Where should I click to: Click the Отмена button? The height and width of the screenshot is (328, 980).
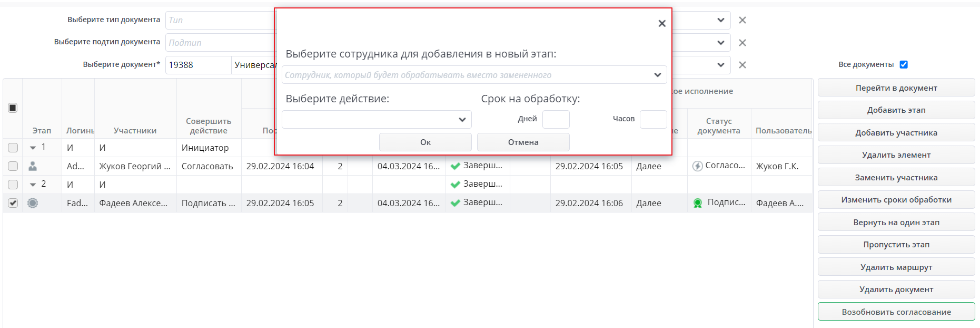pyautogui.click(x=523, y=142)
